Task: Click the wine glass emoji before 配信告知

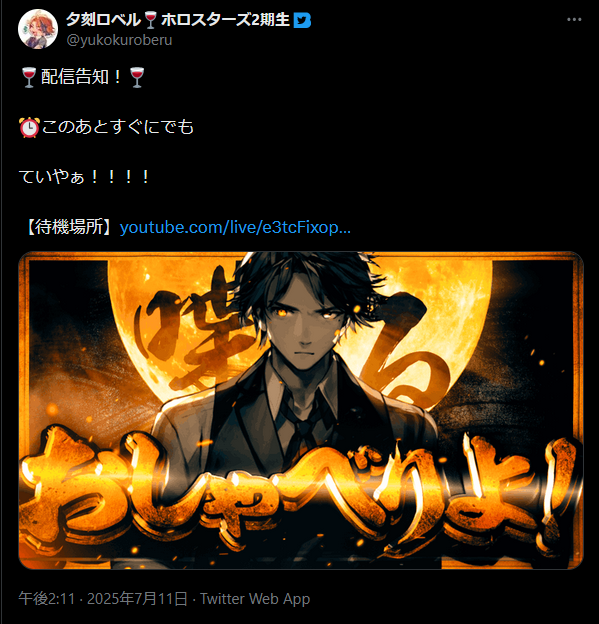Action: [x=29, y=77]
